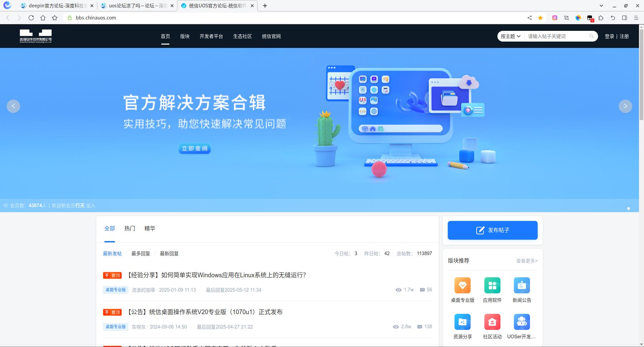
Task: Open 桌面专业版 board icon
Action: tap(463, 285)
